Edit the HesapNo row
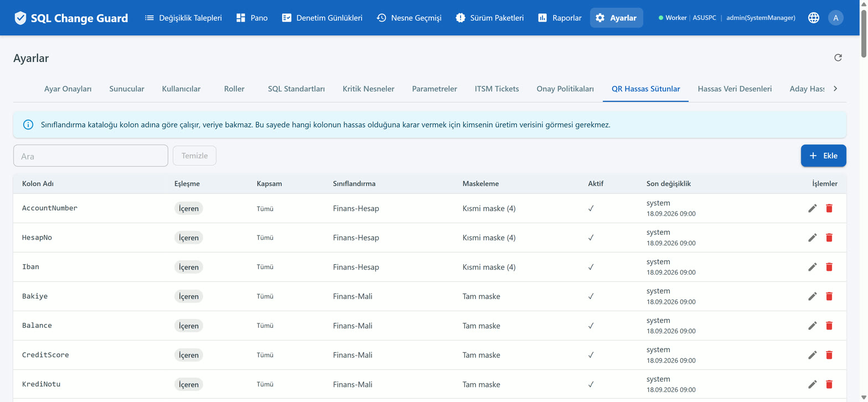The height and width of the screenshot is (402, 868). pyautogui.click(x=812, y=238)
